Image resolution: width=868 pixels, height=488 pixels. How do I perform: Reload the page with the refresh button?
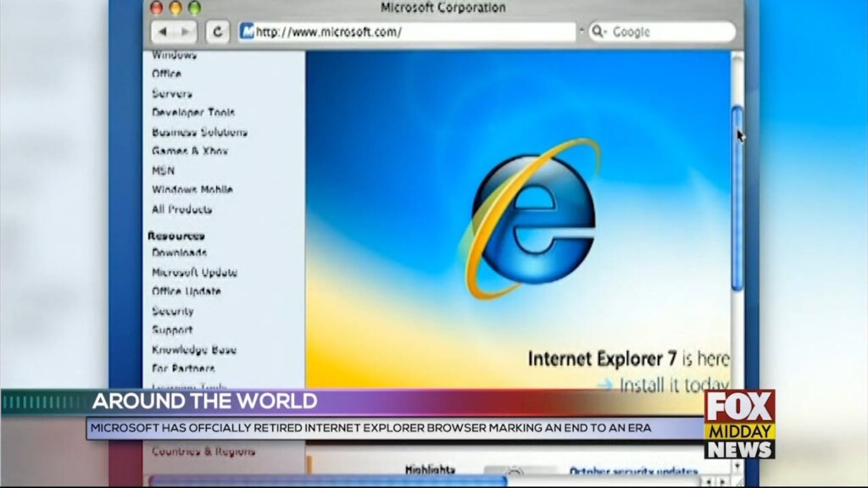click(x=217, y=32)
